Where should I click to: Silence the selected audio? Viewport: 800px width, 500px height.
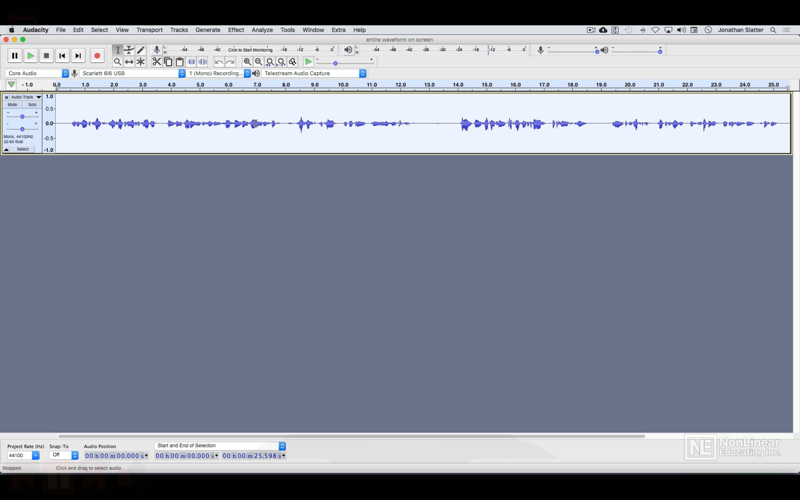(203, 62)
